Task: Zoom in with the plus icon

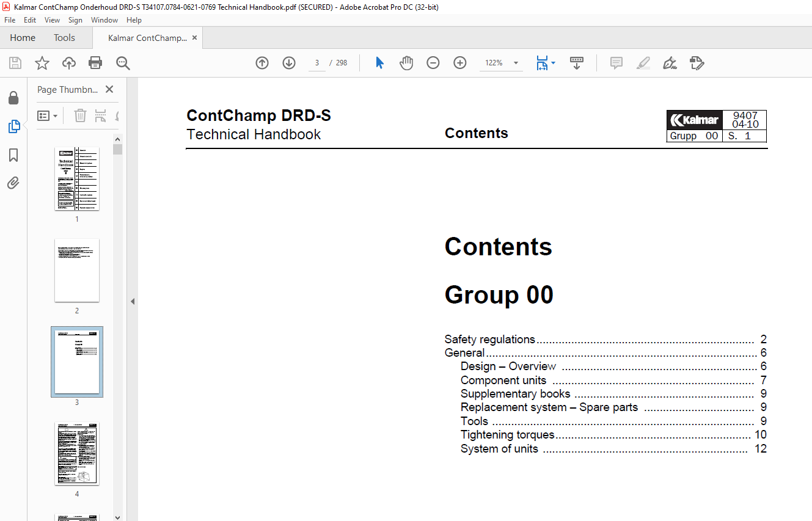Action: pyautogui.click(x=460, y=63)
